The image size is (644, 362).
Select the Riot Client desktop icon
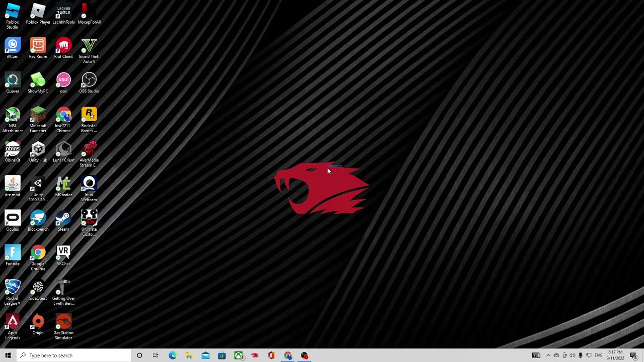(x=63, y=48)
